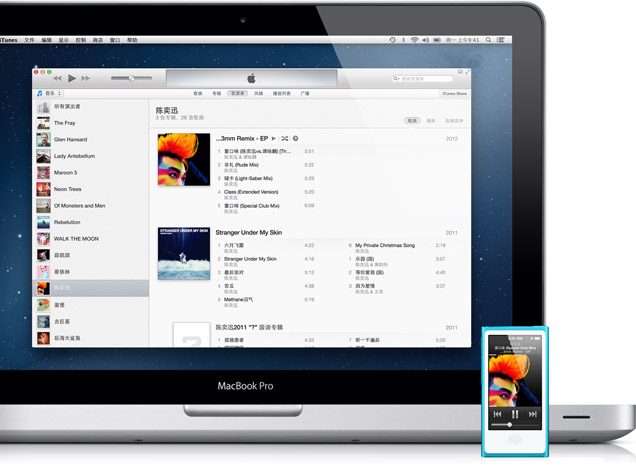Click the Stranger Under My Skin album title
The width and height of the screenshot is (636, 471).
[249, 232]
